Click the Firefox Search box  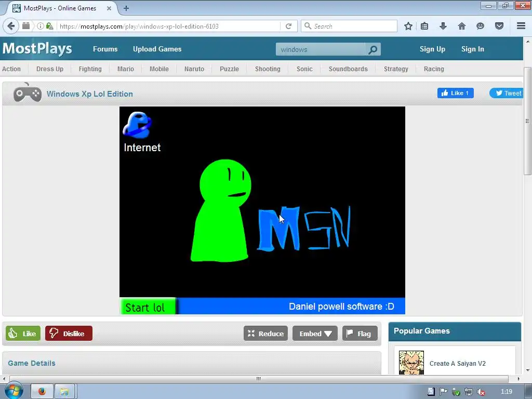point(349,26)
